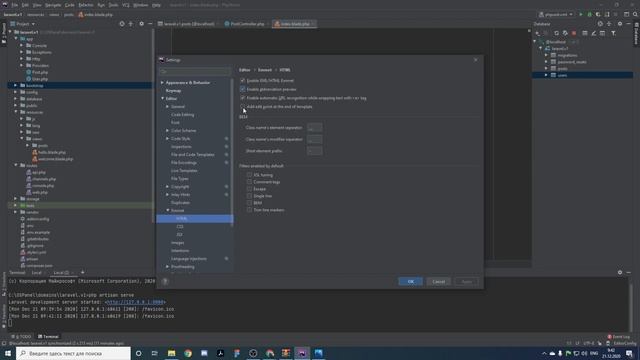Expand users table in Database panel
This screenshot has height=360, width=640.
(546, 75)
